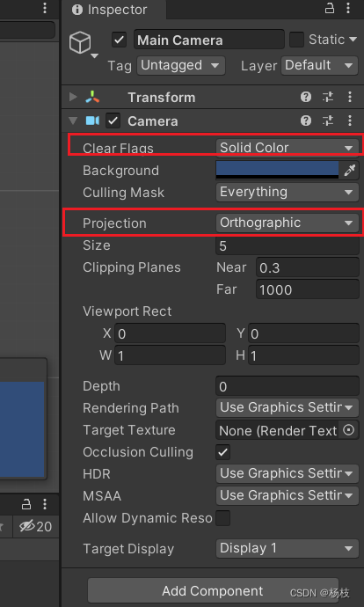Screen dimensions: 364x607
Task: Open Transform help reference icon
Action: click(x=306, y=97)
